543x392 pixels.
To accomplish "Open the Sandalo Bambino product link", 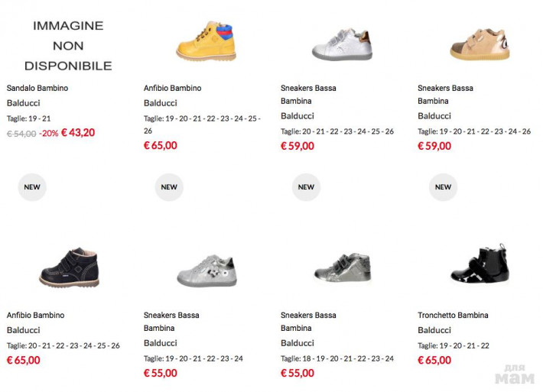I will pos(37,88).
